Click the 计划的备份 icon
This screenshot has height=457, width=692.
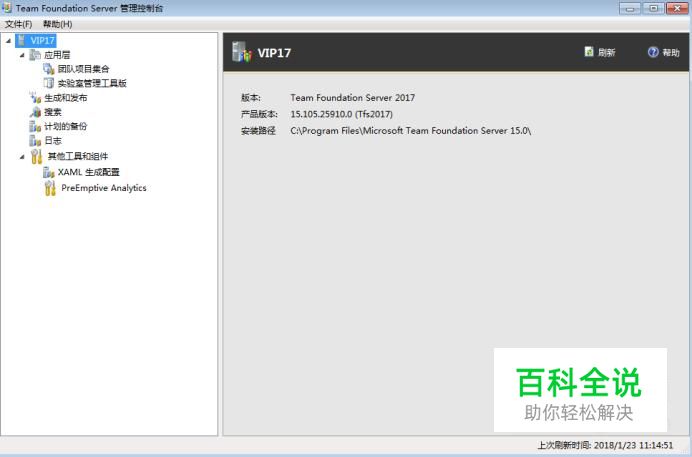[x=35, y=126]
